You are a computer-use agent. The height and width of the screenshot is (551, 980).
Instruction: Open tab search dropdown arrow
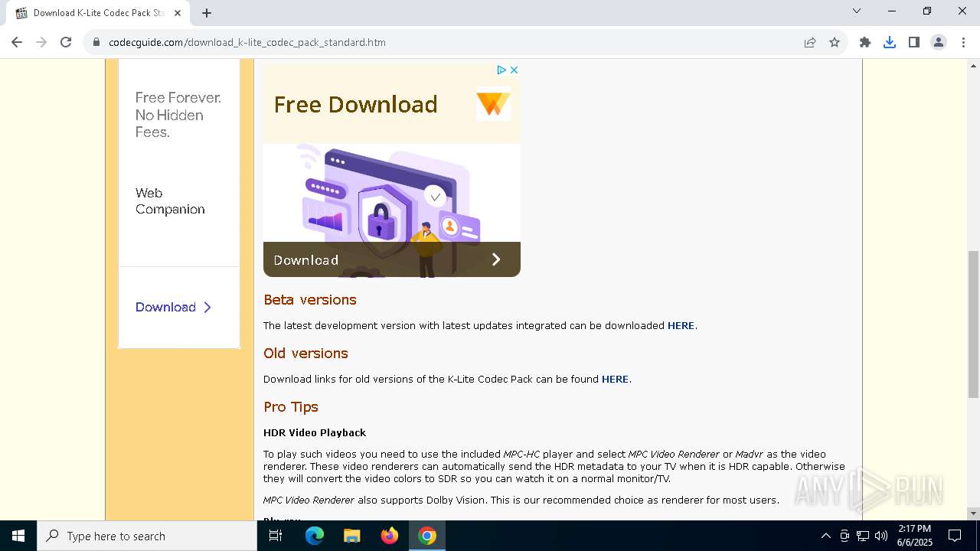pos(857,11)
